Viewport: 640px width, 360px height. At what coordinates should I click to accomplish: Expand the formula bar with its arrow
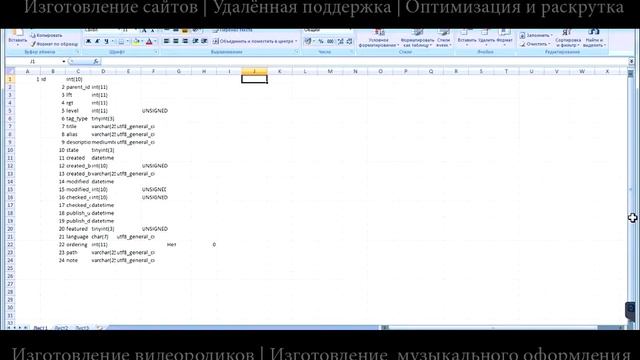tap(631, 62)
